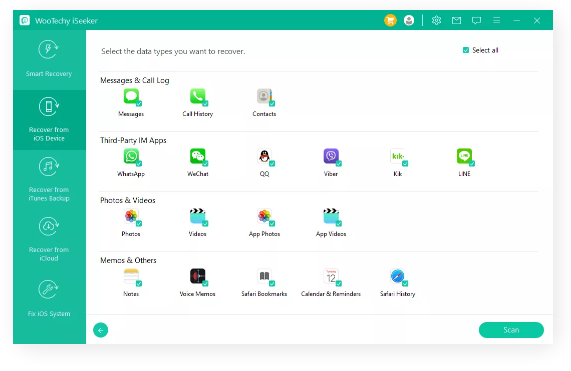Image resolution: width=571 pixels, height=371 pixels.
Task: Select the LINE icon
Action: click(464, 157)
